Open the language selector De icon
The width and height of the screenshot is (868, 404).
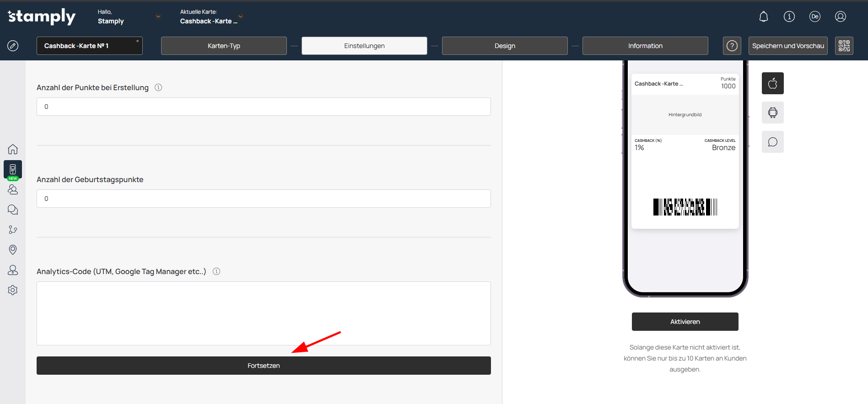click(815, 17)
